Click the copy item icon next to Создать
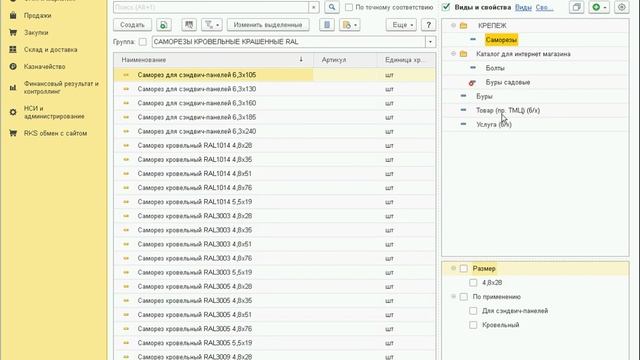The height and width of the screenshot is (360, 640). [163, 25]
